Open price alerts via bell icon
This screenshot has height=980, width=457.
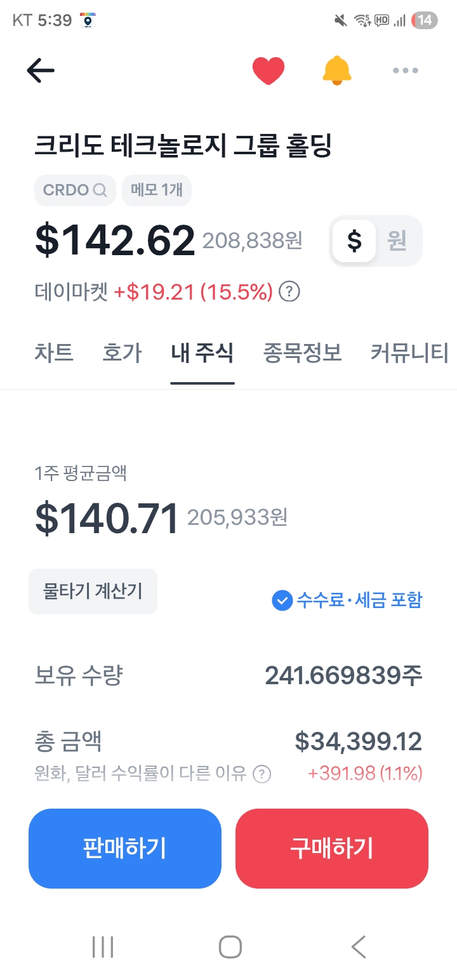336,70
